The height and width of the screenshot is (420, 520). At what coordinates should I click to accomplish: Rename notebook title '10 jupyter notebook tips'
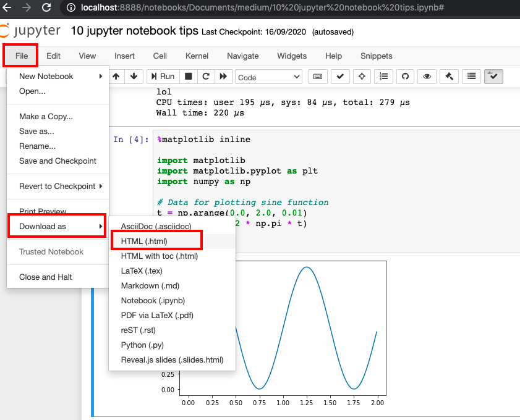[x=134, y=31]
